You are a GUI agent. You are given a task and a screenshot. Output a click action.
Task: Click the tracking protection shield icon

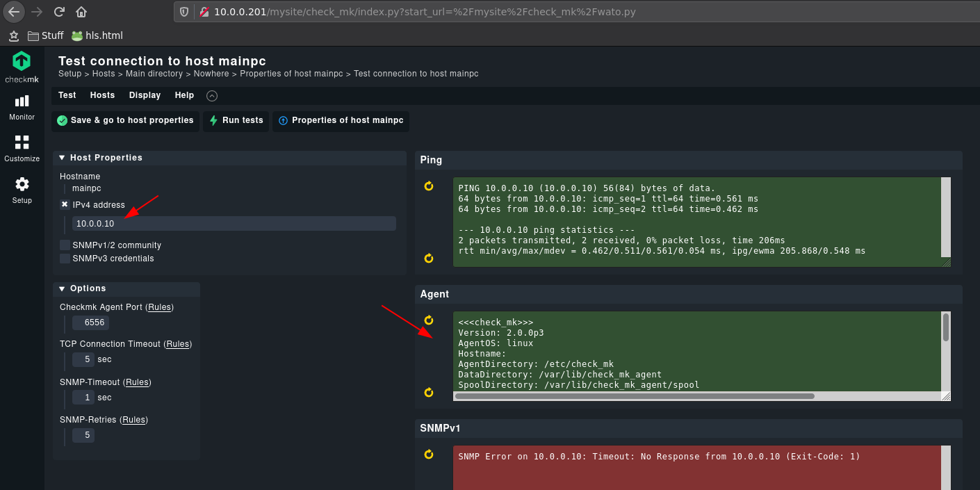pyautogui.click(x=184, y=12)
